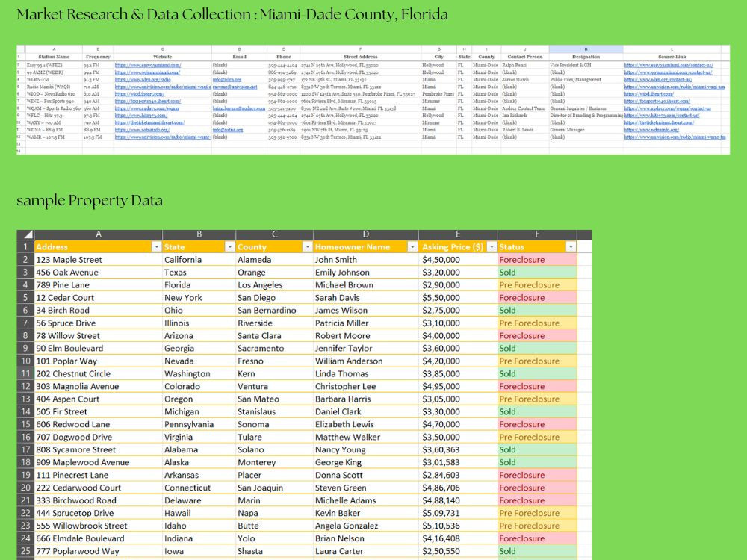Image resolution: width=747 pixels, height=560 pixels.
Task: Select the '$5,10,536' asking price cell
Action: point(459,526)
